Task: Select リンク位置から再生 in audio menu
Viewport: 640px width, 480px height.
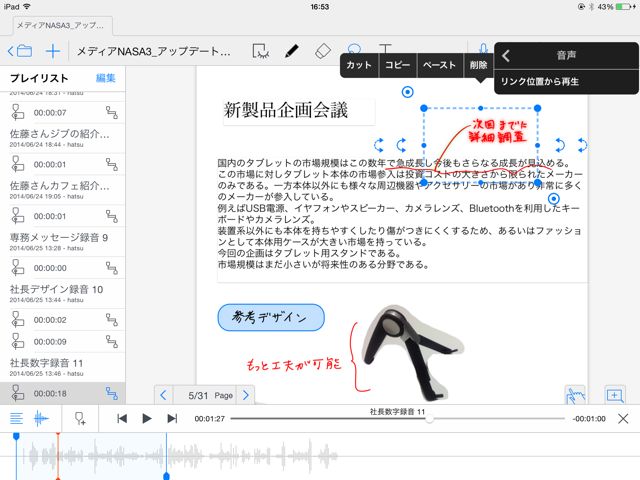Action: (566, 82)
